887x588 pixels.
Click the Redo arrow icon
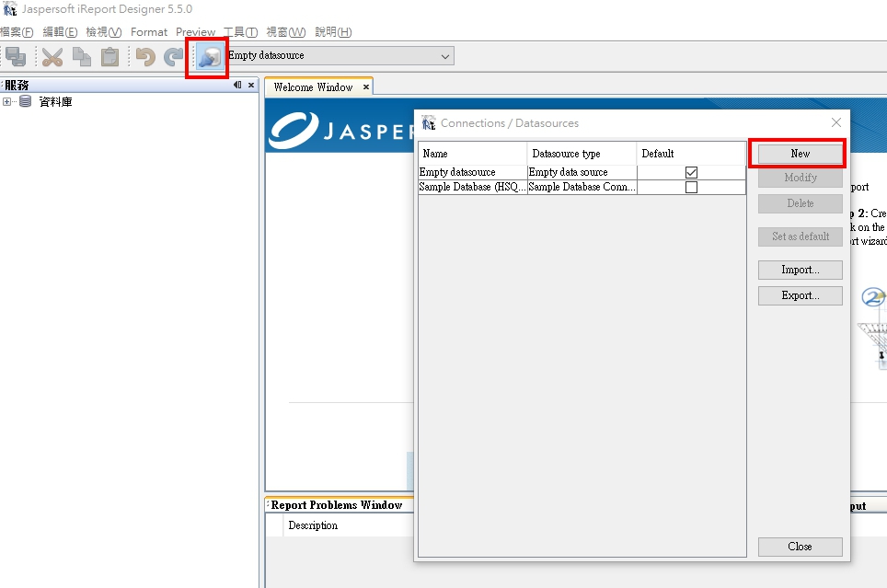[173, 57]
